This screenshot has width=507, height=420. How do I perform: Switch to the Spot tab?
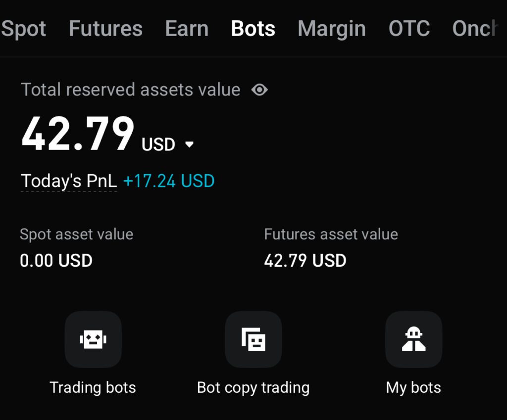click(x=24, y=29)
